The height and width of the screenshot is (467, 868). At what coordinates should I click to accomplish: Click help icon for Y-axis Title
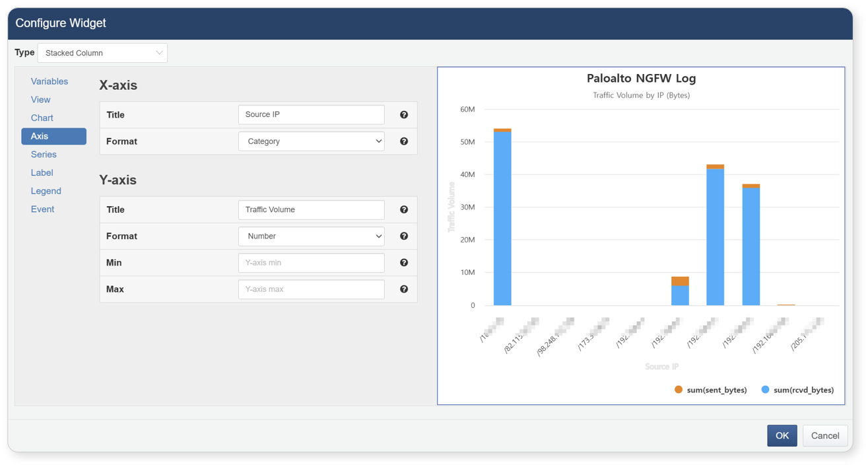point(404,210)
